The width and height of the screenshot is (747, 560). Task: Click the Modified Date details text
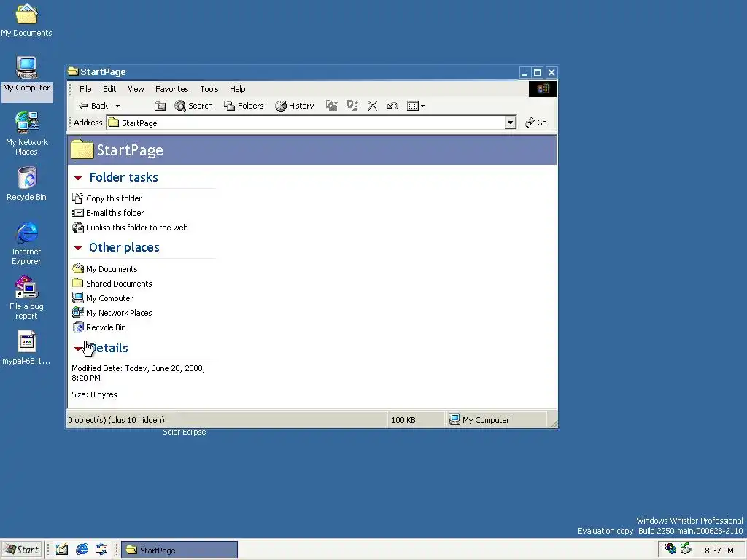coord(138,373)
